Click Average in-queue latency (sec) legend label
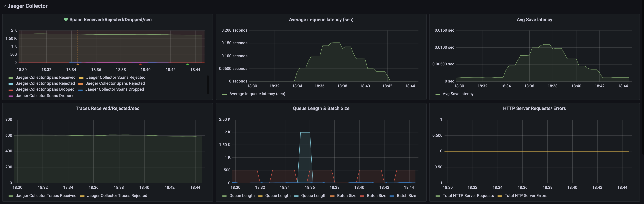 257,94
